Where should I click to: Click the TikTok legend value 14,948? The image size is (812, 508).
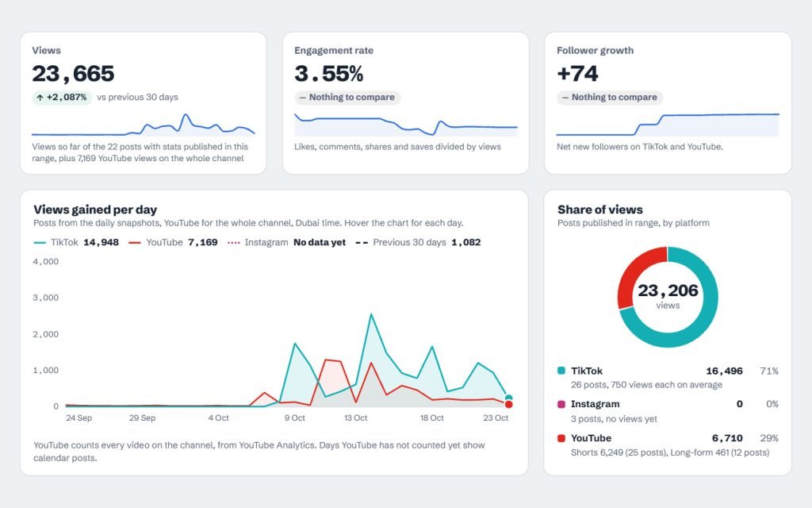pyautogui.click(x=101, y=242)
